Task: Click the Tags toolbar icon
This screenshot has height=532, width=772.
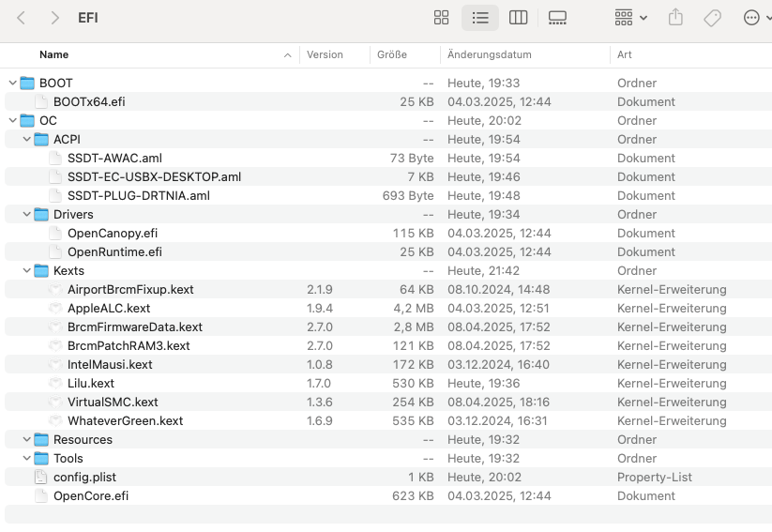Action: coord(712,18)
